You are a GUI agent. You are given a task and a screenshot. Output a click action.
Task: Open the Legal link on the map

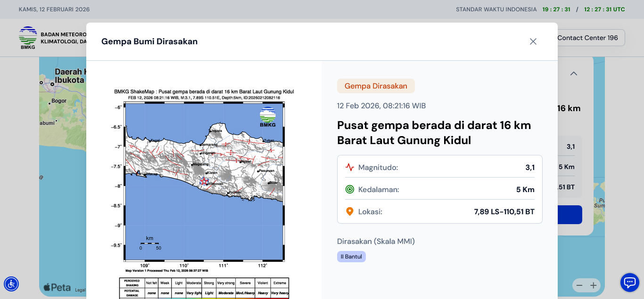[x=80, y=290]
